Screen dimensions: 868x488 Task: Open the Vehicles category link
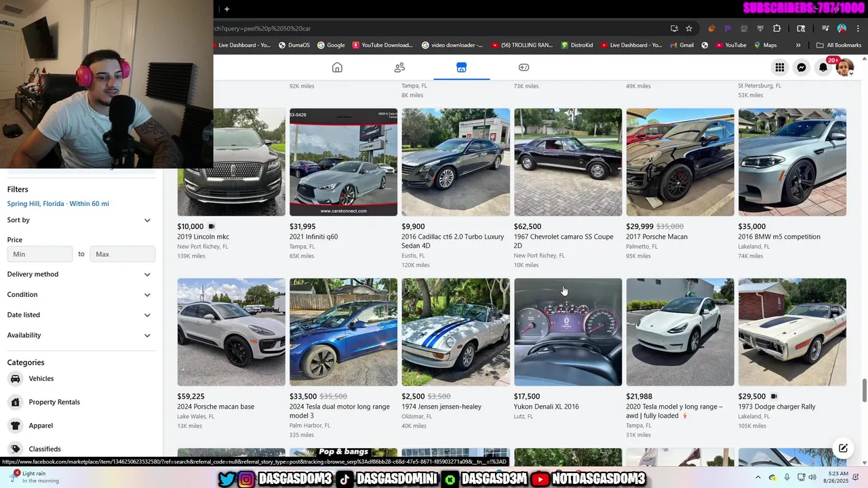(x=41, y=379)
